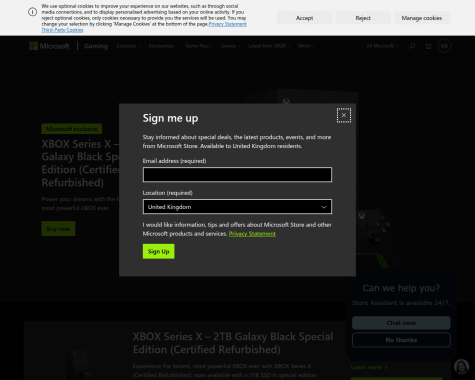
Task: Reject optional cookies
Action: 363,18
